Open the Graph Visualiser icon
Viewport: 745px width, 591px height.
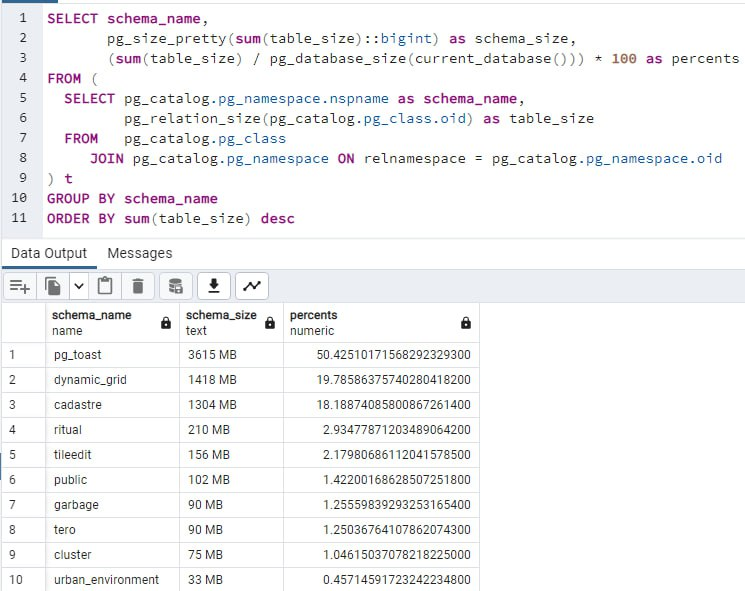pos(251,286)
